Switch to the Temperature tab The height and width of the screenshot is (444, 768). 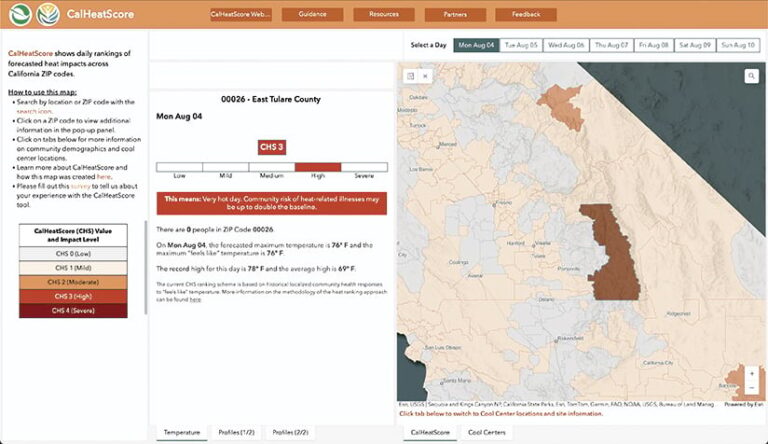(182, 433)
